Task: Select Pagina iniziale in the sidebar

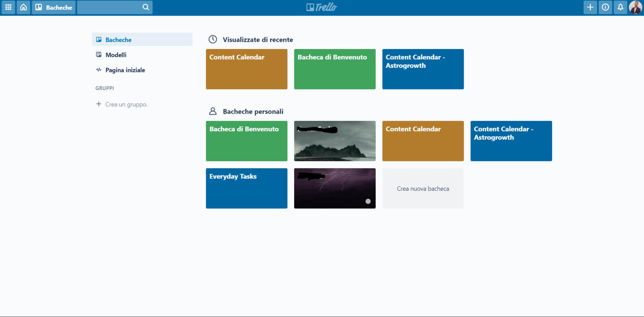Action: pyautogui.click(x=142, y=70)
